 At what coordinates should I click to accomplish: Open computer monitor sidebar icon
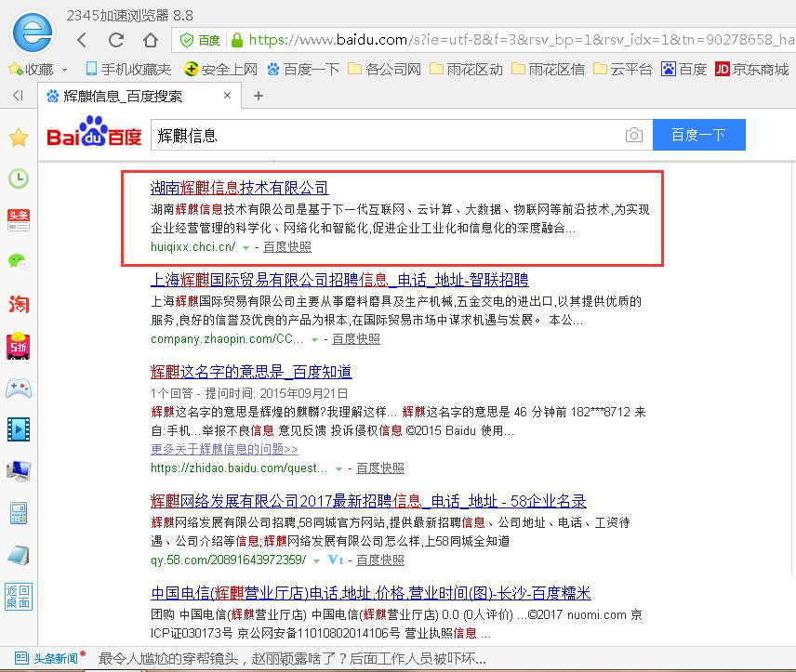click(19, 471)
